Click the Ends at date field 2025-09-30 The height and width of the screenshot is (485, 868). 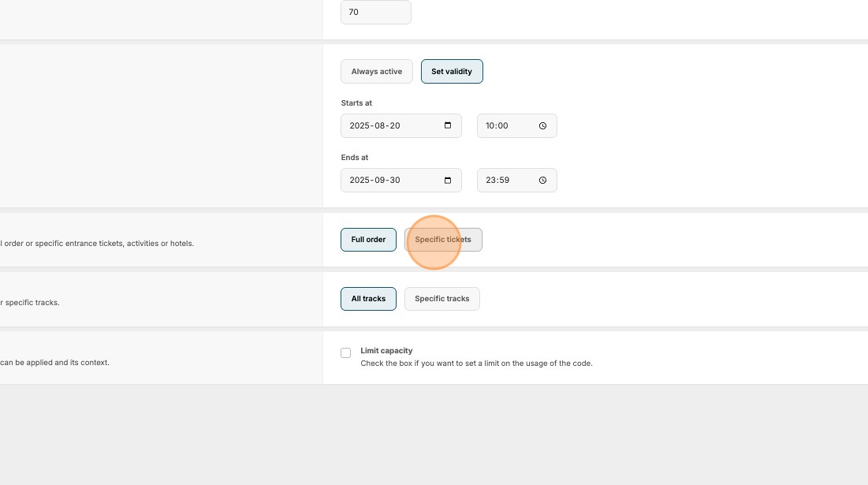(401, 180)
